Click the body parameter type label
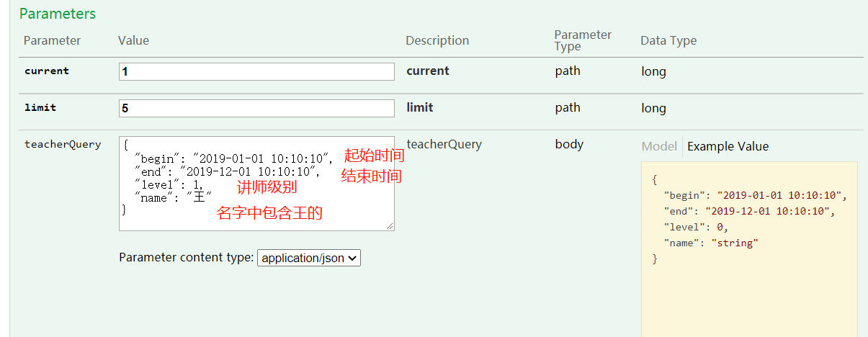Screen dimensions: 868x337 (x=569, y=144)
